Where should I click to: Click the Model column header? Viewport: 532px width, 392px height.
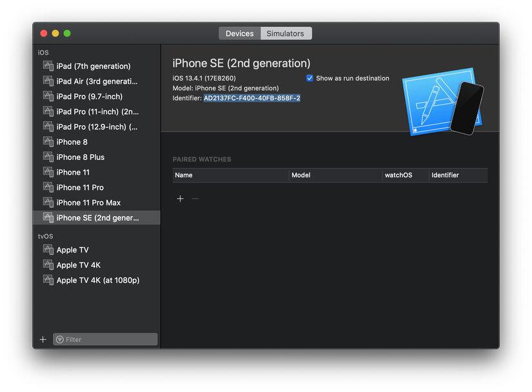pyautogui.click(x=301, y=175)
